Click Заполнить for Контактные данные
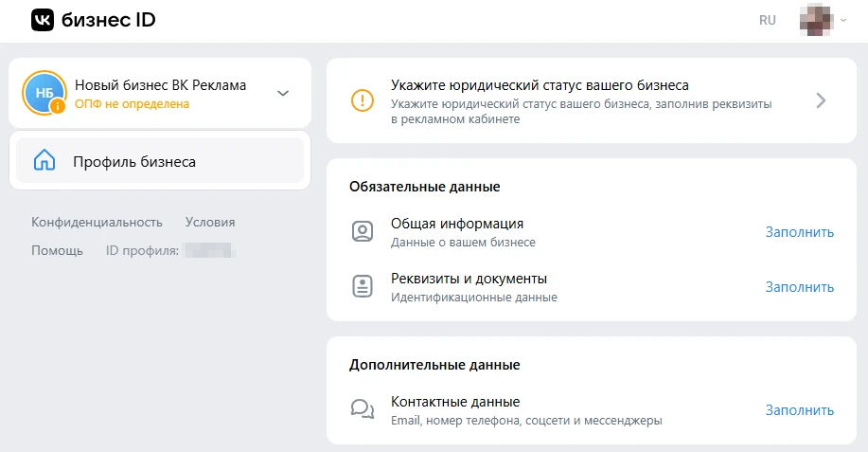 [x=799, y=410]
